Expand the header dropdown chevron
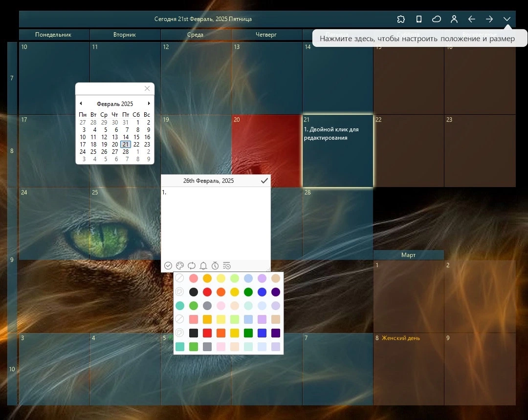The image size is (528, 420). pos(507,19)
